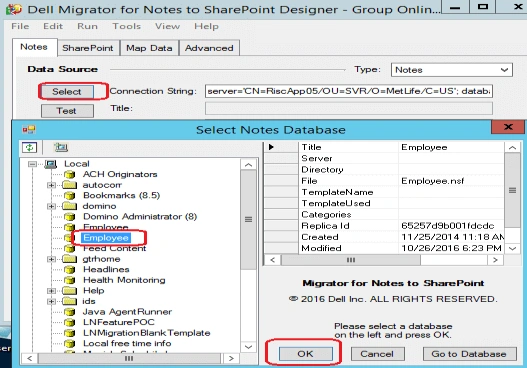Click the Health Monitoring database icon

[x=69, y=280]
